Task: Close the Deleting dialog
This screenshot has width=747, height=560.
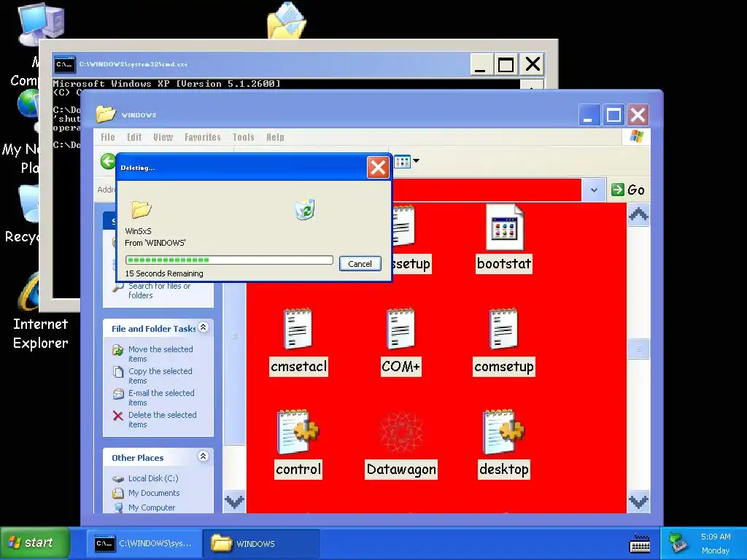Action: click(379, 168)
